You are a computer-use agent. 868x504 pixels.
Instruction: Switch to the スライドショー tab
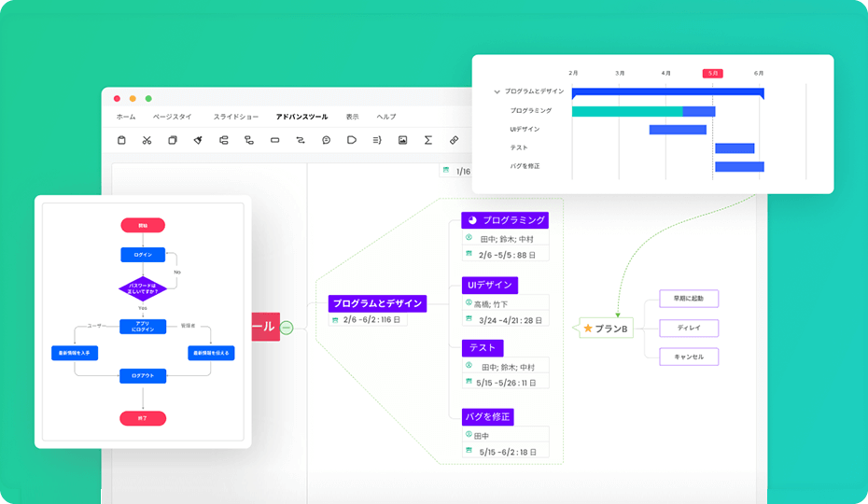tap(236, 117)
